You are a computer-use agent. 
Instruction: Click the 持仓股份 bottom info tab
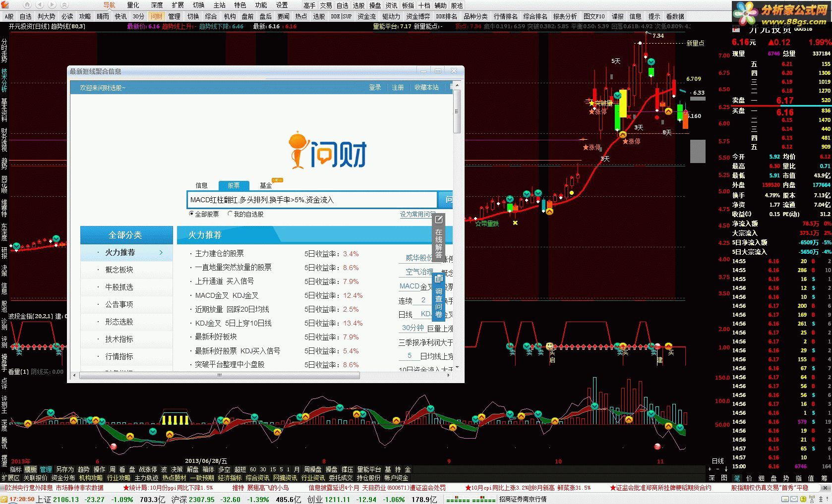coord(368,478)
